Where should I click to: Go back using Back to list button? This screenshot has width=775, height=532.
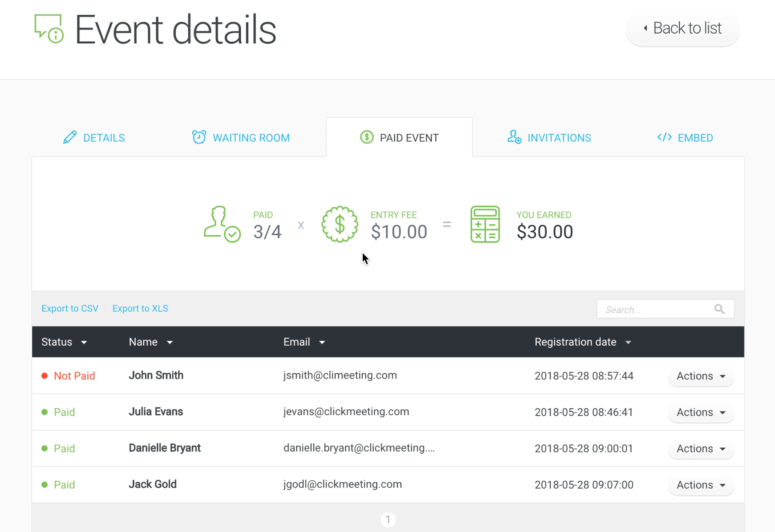point(682,28)
